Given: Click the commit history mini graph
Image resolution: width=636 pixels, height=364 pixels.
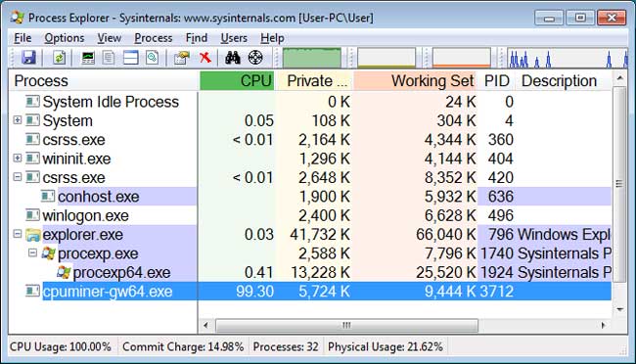Looking at the screenshot, I should tap(386, 58).
